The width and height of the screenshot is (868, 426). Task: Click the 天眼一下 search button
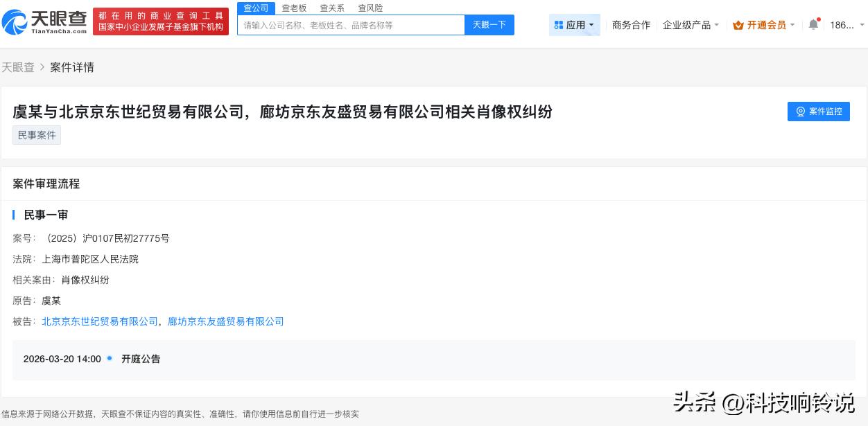click(489, 24)
